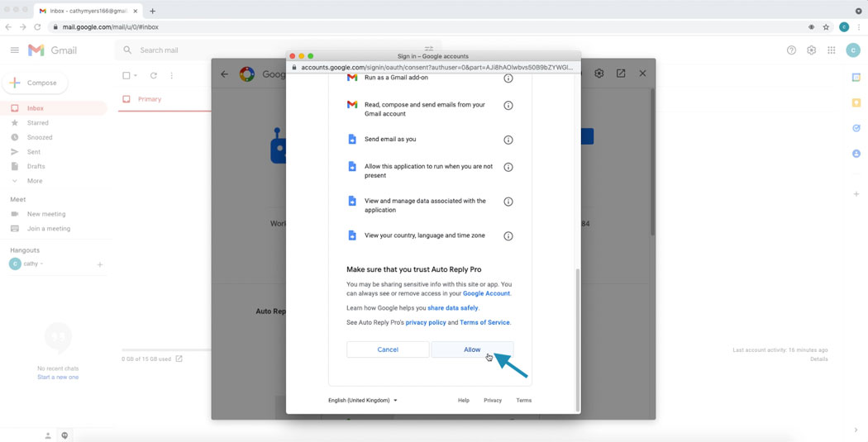Bookmark this page with the star icon
This screenshot has width=868, height=442.
pyautogui.click(x=826, y=26)
